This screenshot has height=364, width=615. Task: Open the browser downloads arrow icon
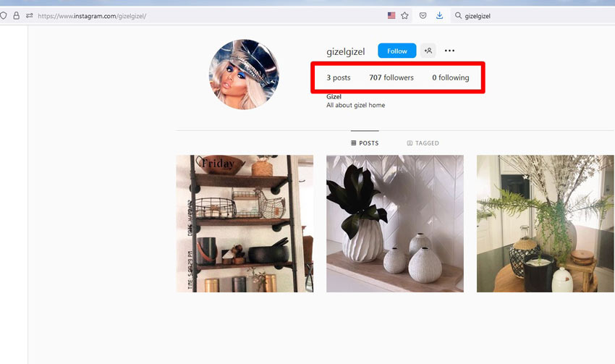click(439, 15)
